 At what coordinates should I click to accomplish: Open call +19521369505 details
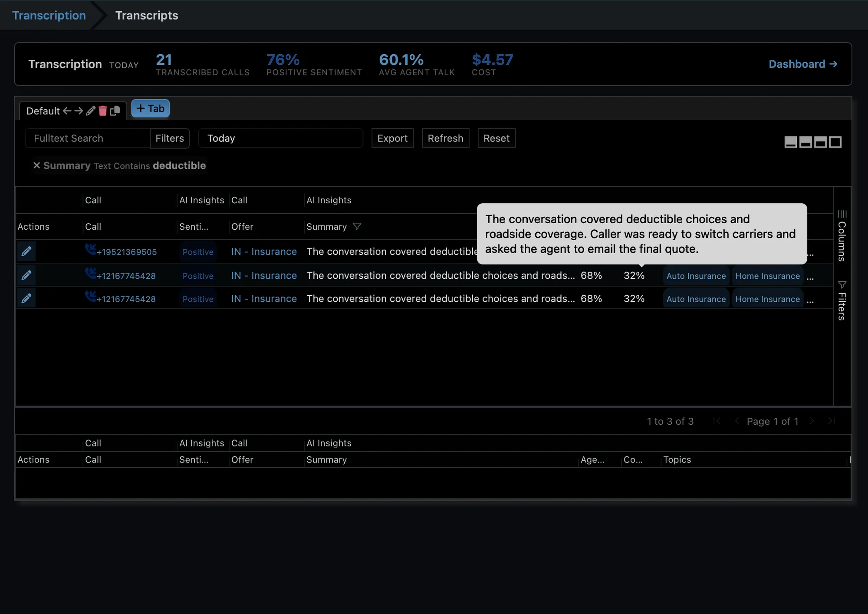[127, 252]
